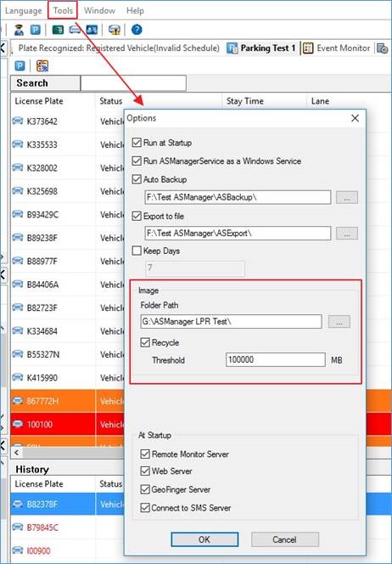Screen dimensions: 392x564
Task: Open help via blue question mark icon
Action: [137, 30]
